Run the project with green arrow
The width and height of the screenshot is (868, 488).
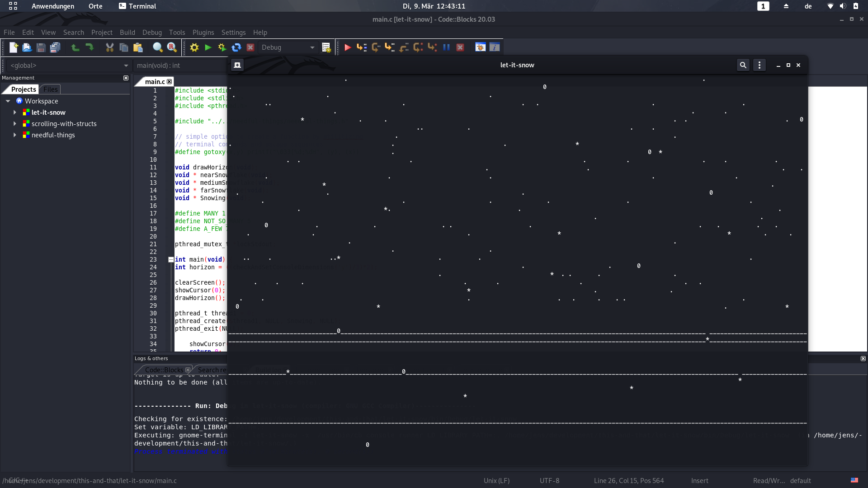[x=208, y=47]
